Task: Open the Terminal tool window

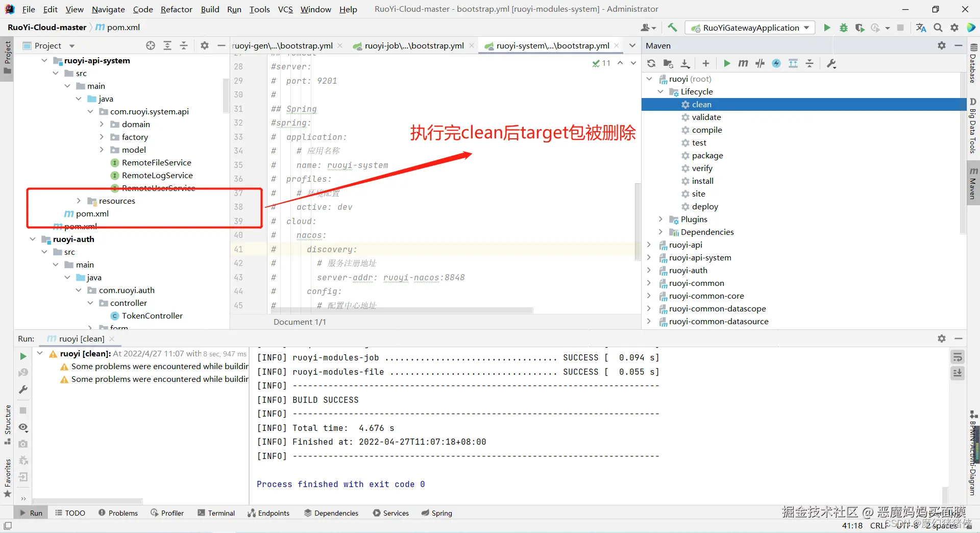Action: pyautogui.click(x=216, y=513)
